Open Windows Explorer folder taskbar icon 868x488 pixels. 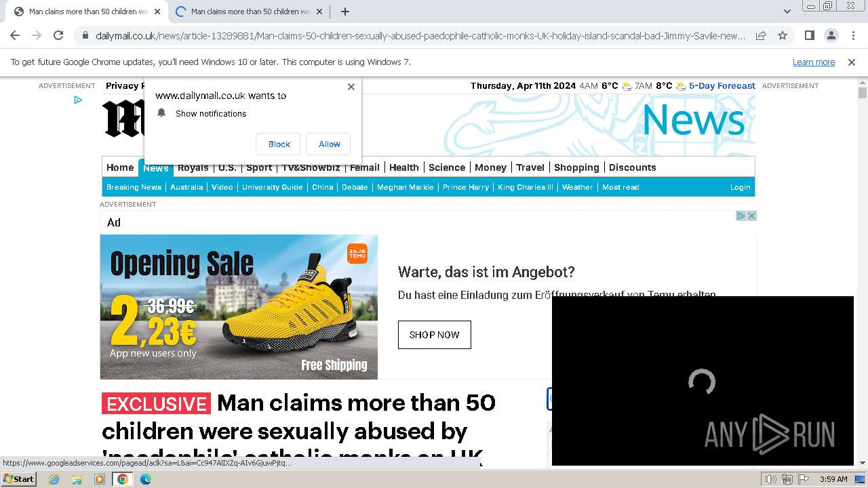click(77, 479)
